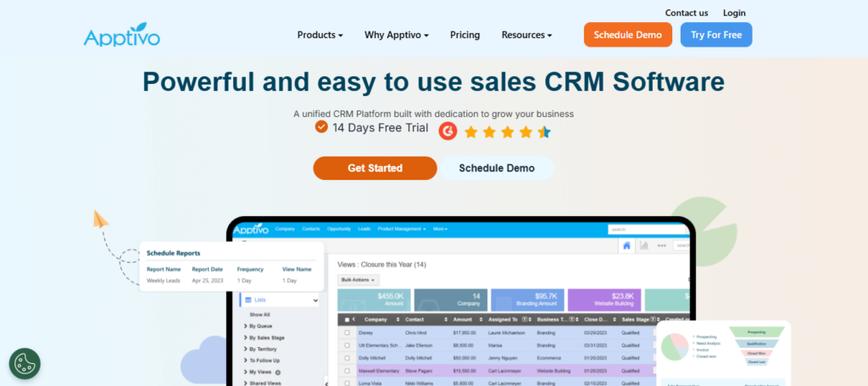Check the Maxwell Elementary row checkbox
868x386 pixels.
click(347, 371)
